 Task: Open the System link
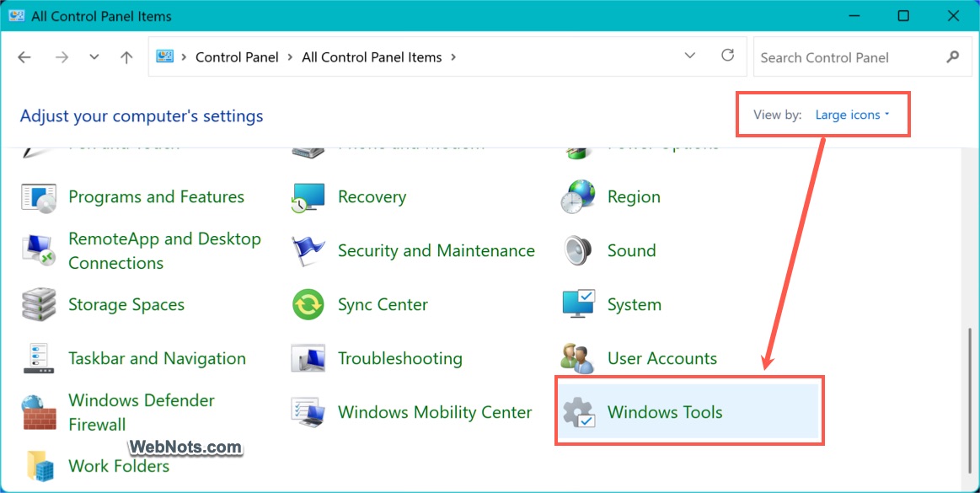[x=635, y=304]
